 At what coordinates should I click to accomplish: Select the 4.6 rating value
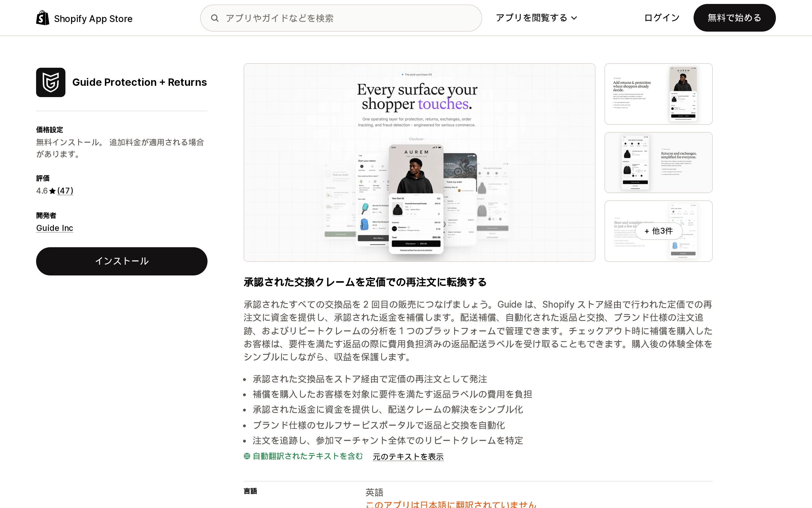[42, 191]
